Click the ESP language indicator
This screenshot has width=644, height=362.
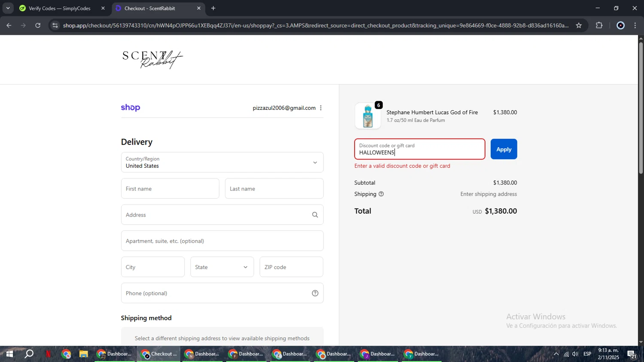tap(587, 354)
